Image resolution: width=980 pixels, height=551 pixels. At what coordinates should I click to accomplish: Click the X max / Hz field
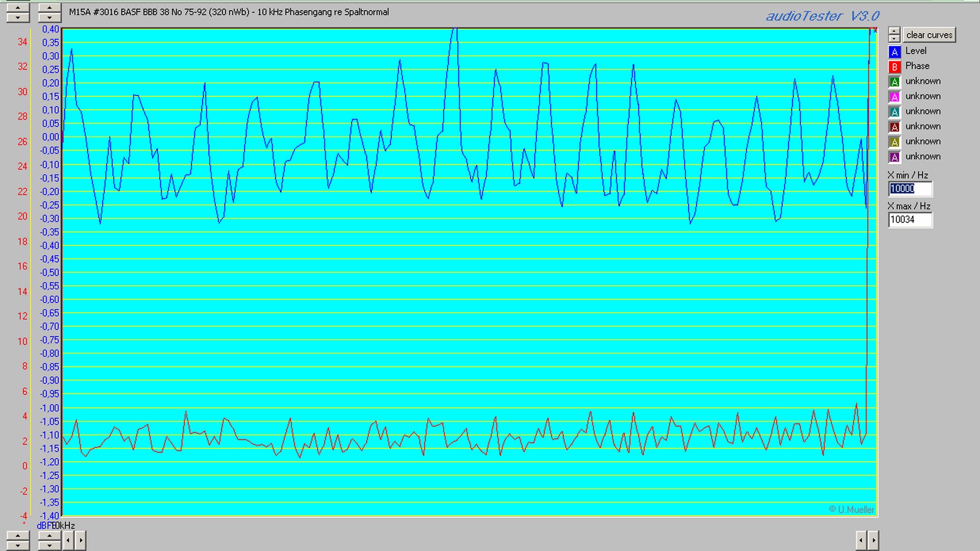pos(910,220)
